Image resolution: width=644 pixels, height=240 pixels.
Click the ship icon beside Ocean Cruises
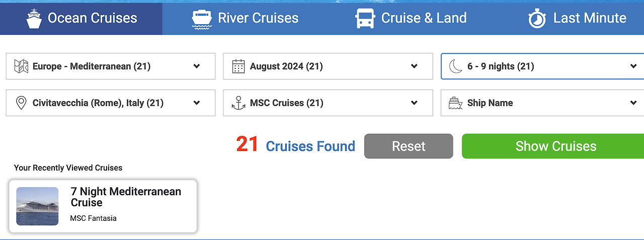(x=34, y=19)
